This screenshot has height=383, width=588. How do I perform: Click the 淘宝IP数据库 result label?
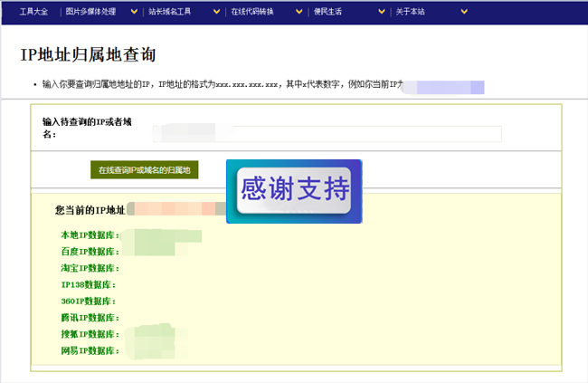(90, 268)
